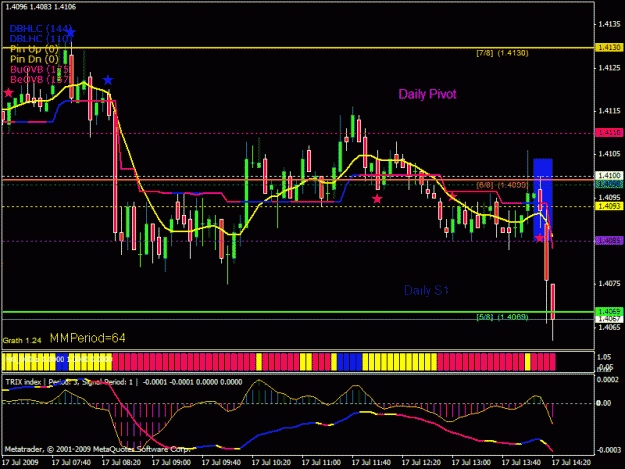
Task: Click the yellow 1.4130 price tag
Action: click(609, 47)
